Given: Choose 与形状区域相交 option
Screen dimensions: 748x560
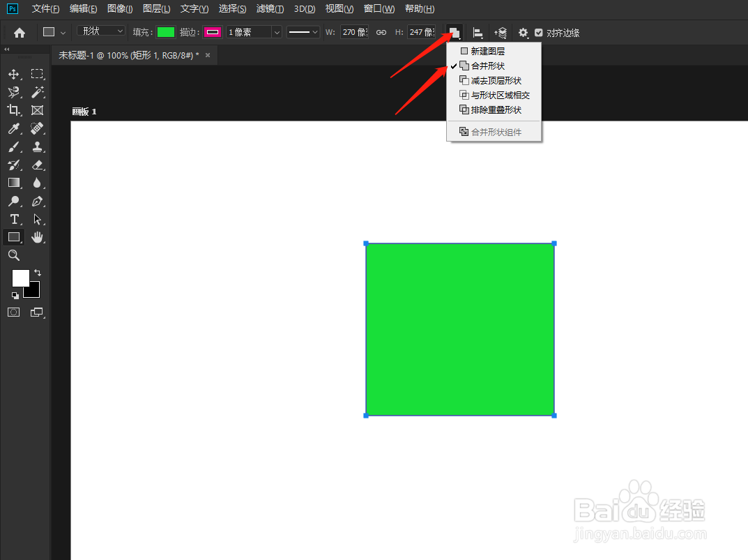Looking at the screenshot, I should (494, 95).
